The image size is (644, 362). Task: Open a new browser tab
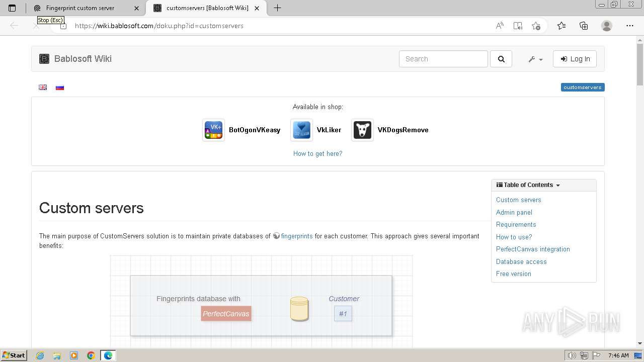(277, 8)
